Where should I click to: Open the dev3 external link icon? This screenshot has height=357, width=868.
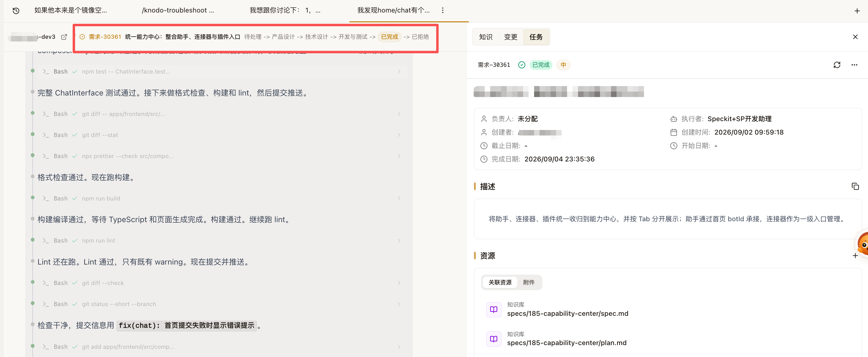tap(64, 37)
